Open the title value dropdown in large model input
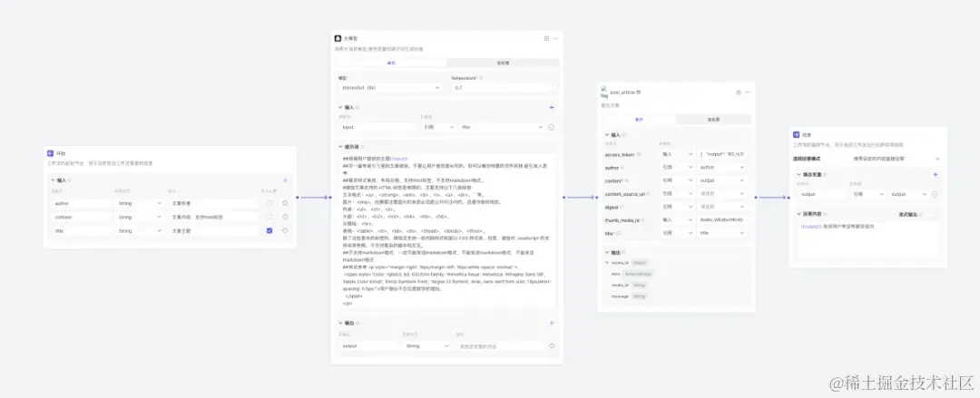980x398 pixels. [501, 127]
